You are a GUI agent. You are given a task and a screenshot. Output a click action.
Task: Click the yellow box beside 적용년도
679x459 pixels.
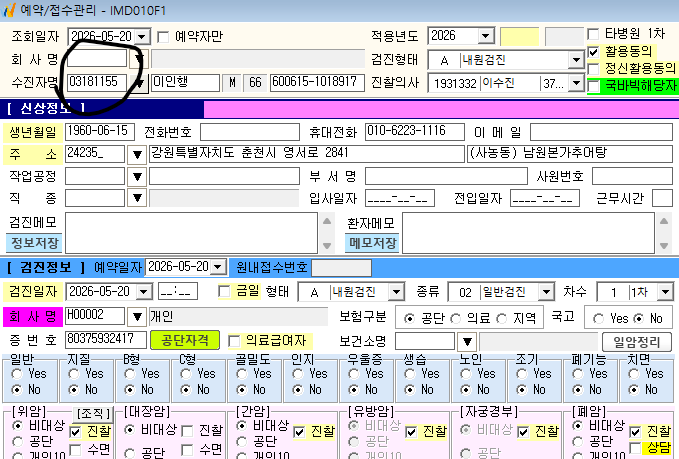(x=520, y=36)
